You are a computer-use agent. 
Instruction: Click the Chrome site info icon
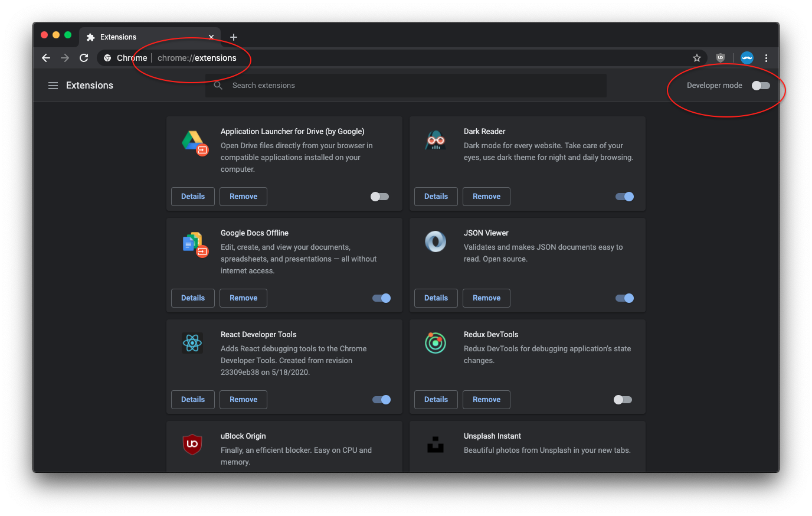107,58
